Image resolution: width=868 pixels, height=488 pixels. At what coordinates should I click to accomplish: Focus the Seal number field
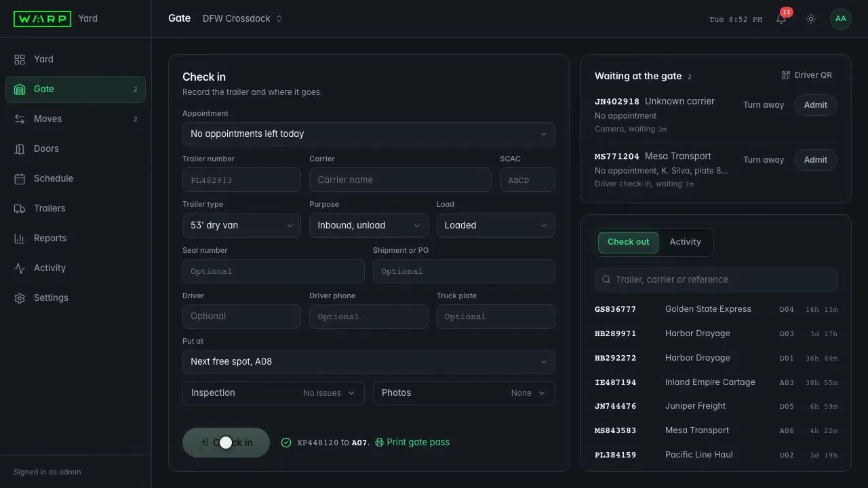pyautogui.click(x=273, y=271)
